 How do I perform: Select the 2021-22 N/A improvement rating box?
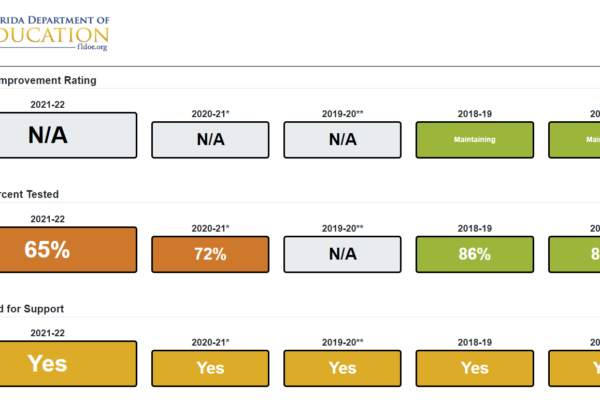point(68,135)
